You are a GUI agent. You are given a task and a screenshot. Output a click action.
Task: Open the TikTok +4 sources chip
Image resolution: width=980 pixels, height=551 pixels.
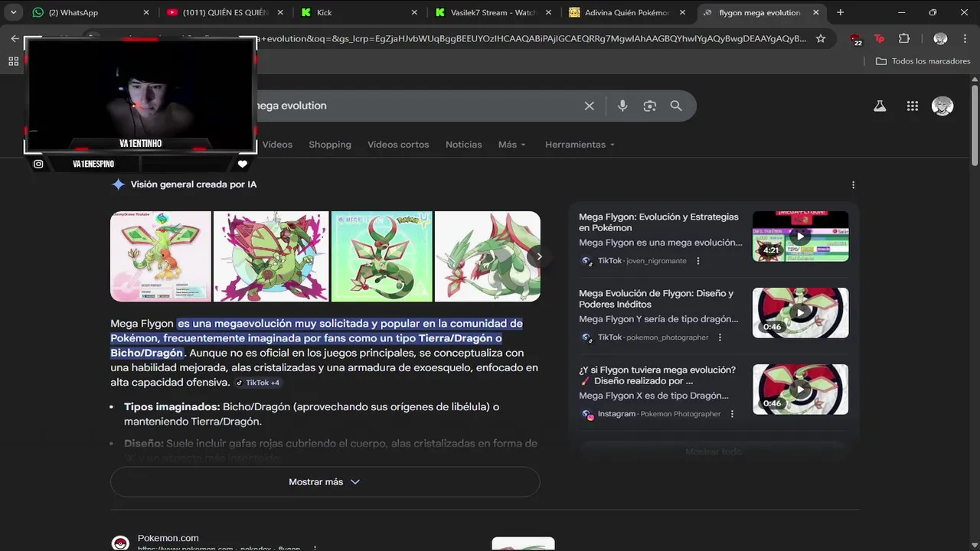point(257,383)
